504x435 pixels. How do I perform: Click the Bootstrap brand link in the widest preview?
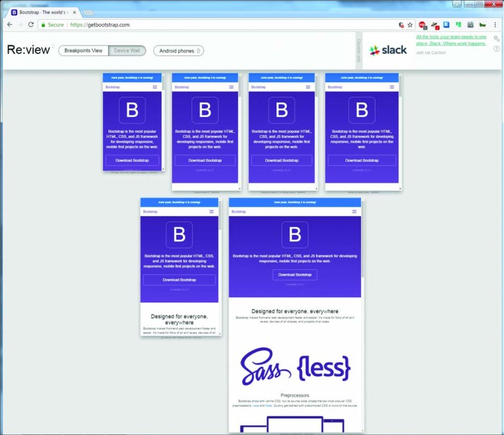(x=239, y=212)
